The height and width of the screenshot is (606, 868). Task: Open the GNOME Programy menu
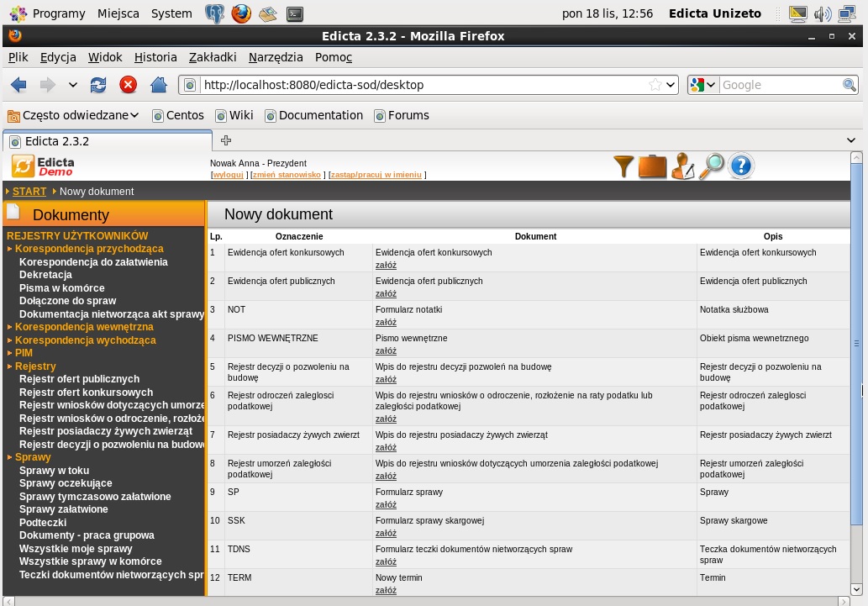click(x=49, y=13)
